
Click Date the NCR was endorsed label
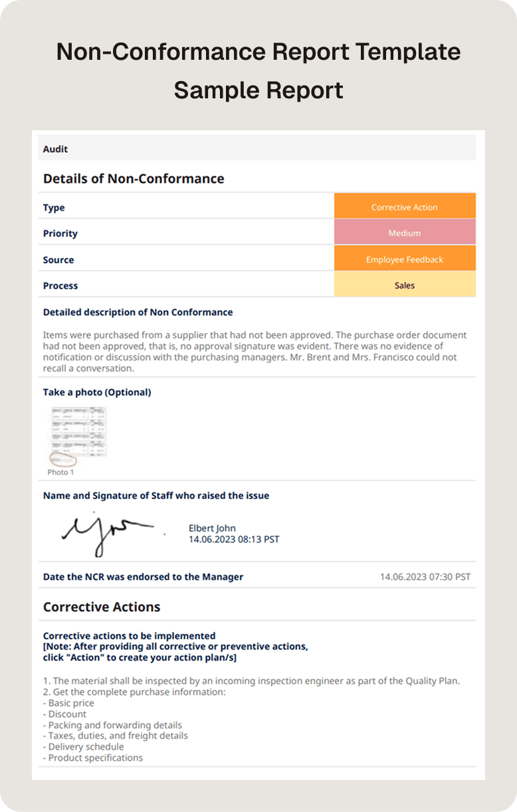point(144,577)
